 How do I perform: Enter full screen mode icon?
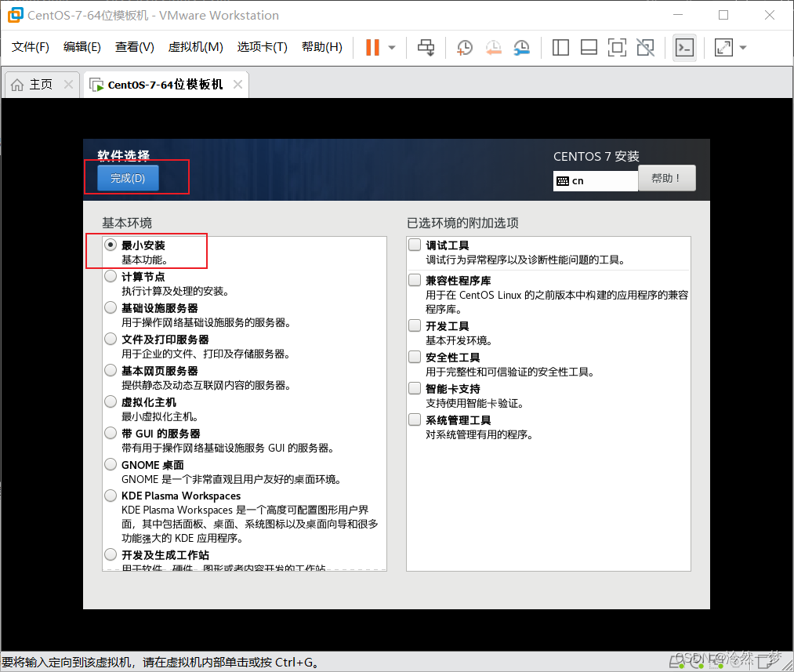click(617, 48)
